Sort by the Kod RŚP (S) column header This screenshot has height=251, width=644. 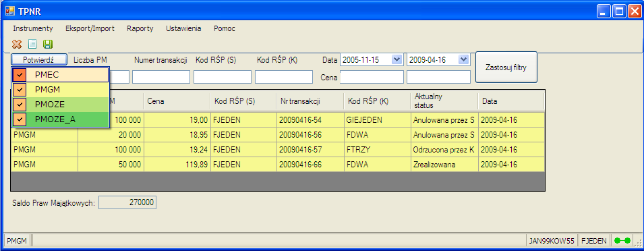(x=243, y=101)
